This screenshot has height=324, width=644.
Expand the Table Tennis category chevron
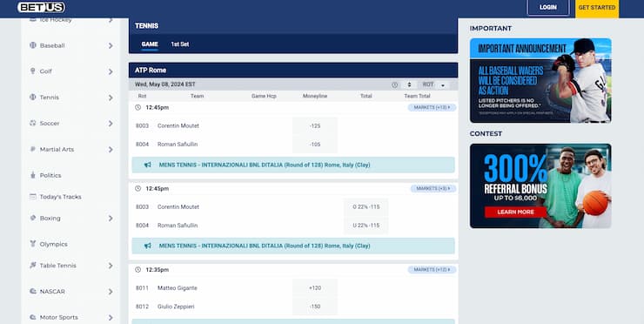tap(111, 266)
